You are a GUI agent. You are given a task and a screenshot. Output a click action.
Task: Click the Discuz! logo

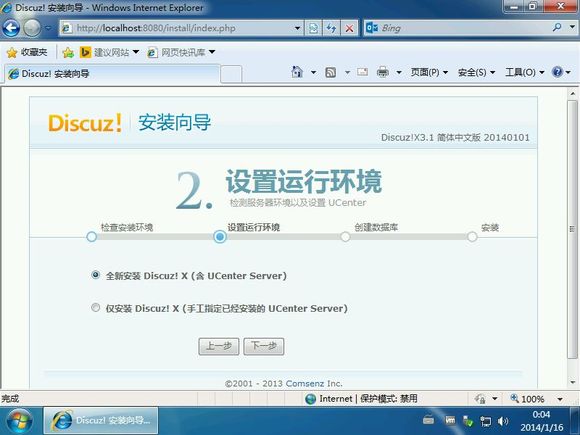point(85,123)
